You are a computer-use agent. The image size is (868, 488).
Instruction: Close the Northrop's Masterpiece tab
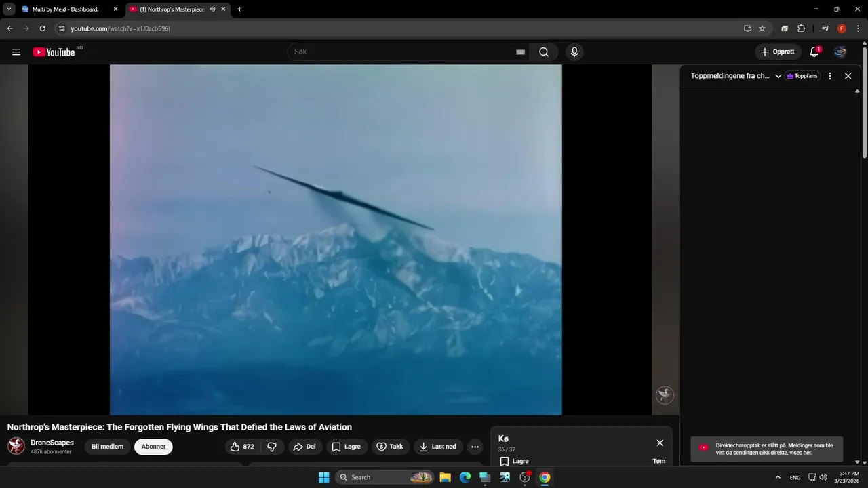click(223, 9)
